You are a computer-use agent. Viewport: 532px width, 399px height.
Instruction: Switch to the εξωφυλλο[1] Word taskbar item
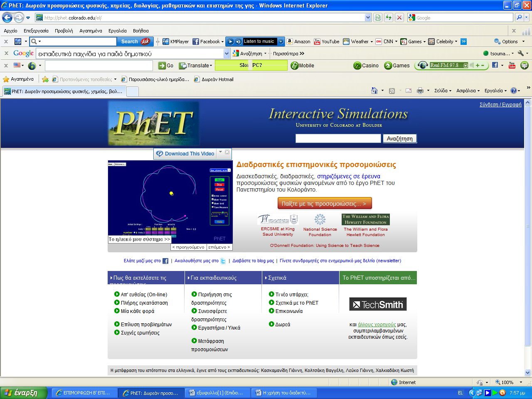(217, 393)
